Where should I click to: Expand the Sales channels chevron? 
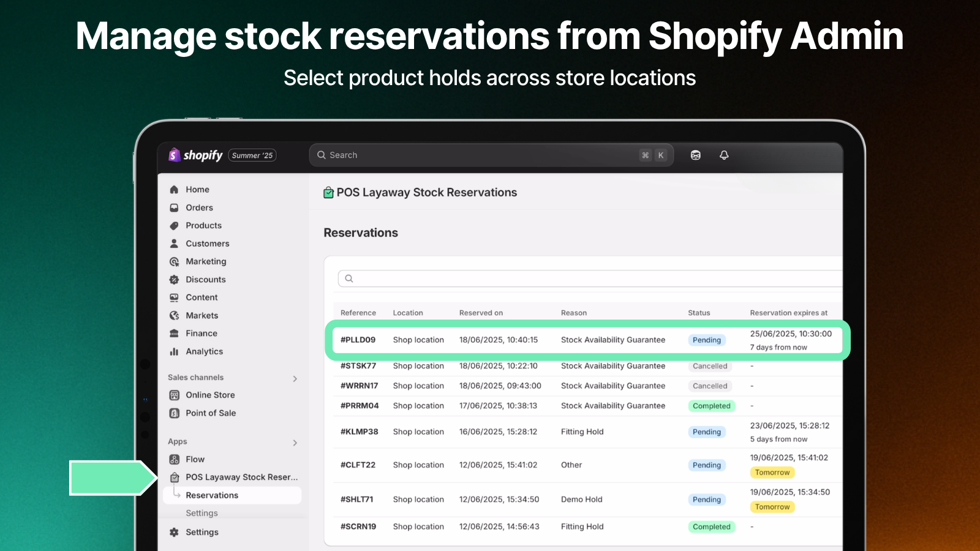coord(295,379)
